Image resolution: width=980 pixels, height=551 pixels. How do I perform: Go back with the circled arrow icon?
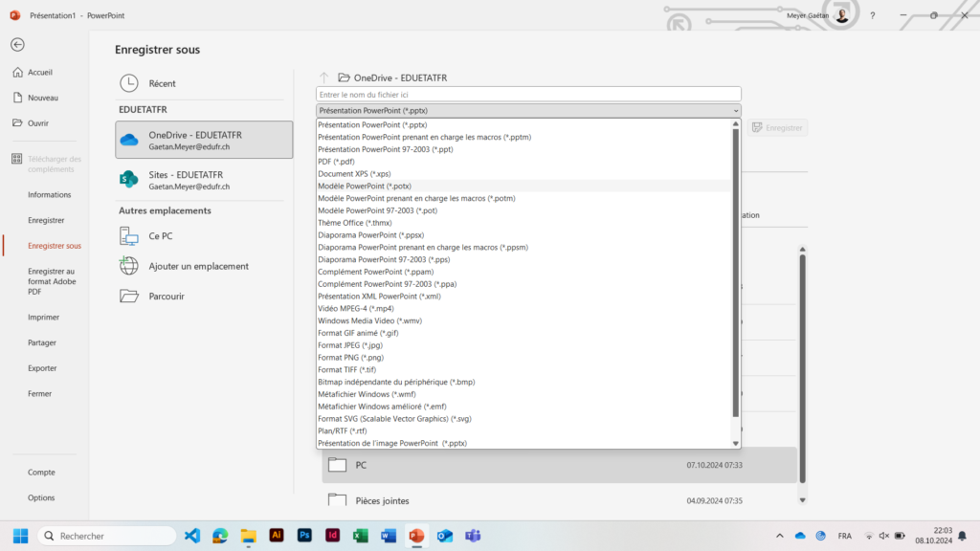[17, 44]
